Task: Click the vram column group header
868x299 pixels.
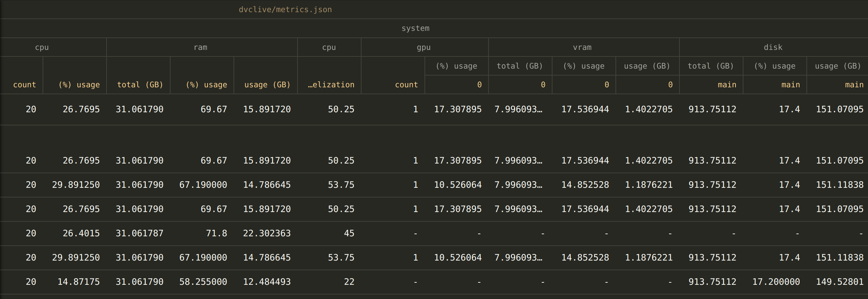Action: (582, 47)
